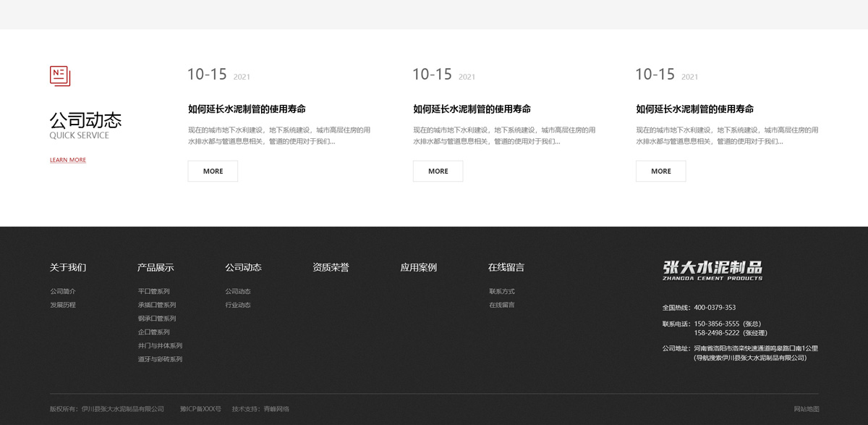Viewport: 868px width, 425px height.
Task: Open 发展历程 footer link
Action: point(63,306)
